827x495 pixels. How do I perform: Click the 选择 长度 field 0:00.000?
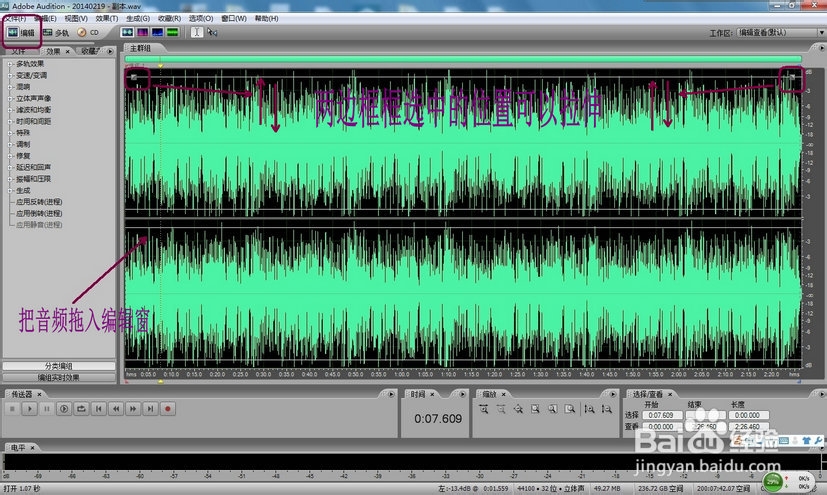(747, 415)
